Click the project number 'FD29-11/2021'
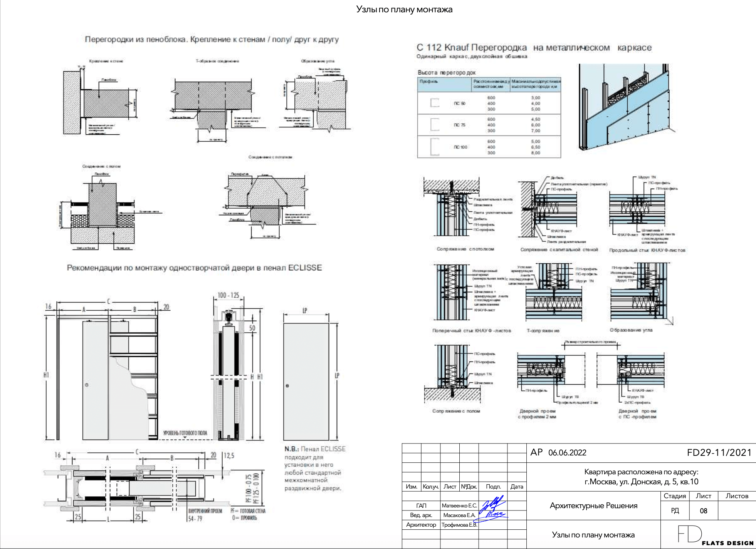 (719, 452)
